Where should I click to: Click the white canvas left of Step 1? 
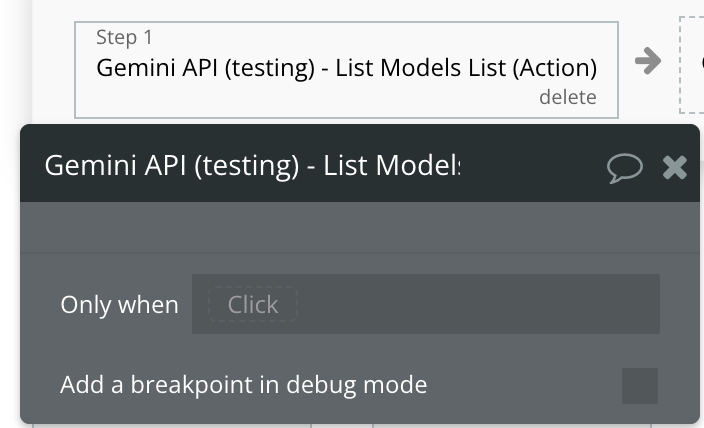(x=52, y=62)
